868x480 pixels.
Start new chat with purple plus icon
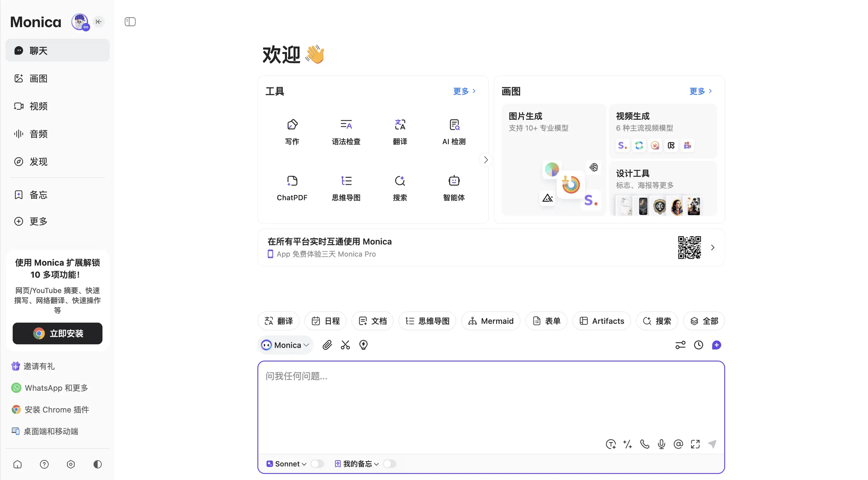click(716, 345)
